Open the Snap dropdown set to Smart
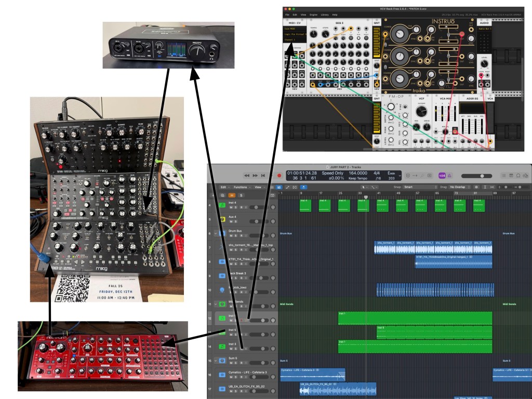Viewport: 532px width, 399px height. [420, 187]
